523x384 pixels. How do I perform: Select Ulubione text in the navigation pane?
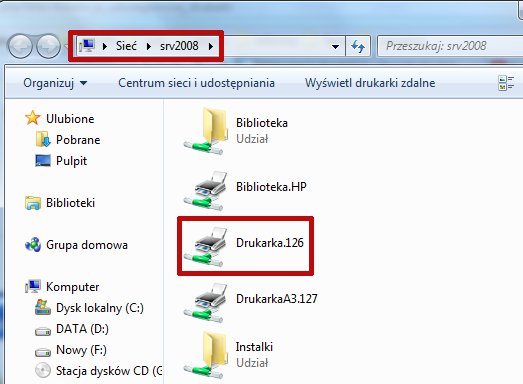(70, 119)
